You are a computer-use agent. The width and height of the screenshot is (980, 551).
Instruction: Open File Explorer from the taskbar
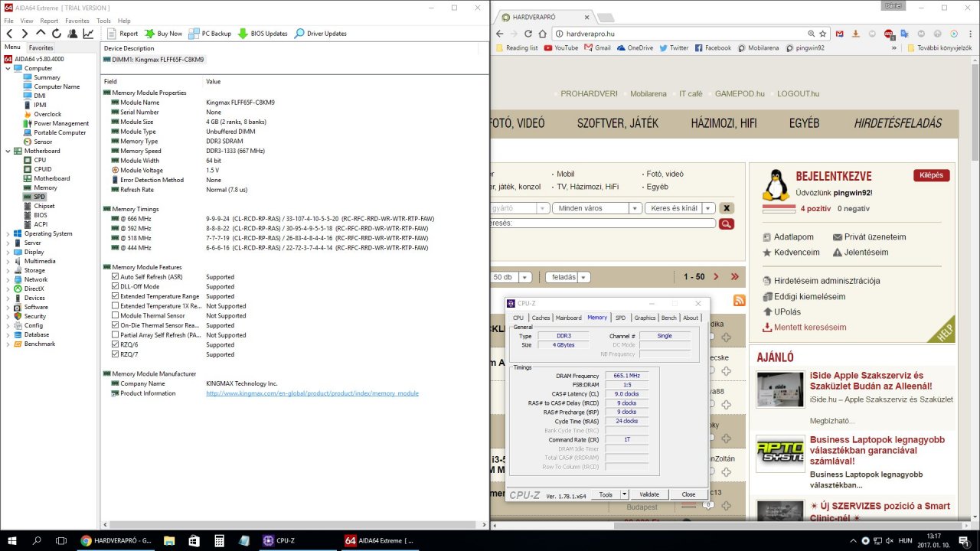tap(169, 540)
